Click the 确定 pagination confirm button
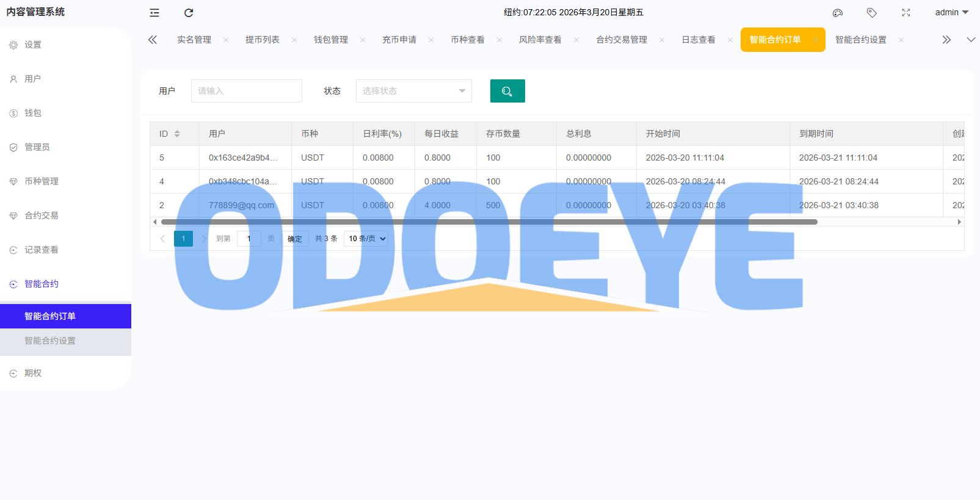980x500 pixels. [x=295, y=239]
